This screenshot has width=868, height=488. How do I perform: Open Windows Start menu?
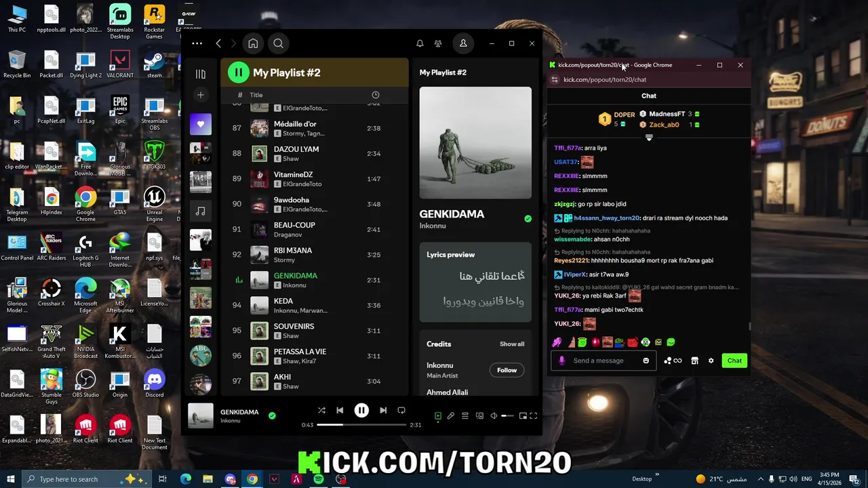[x=11, y=479]
